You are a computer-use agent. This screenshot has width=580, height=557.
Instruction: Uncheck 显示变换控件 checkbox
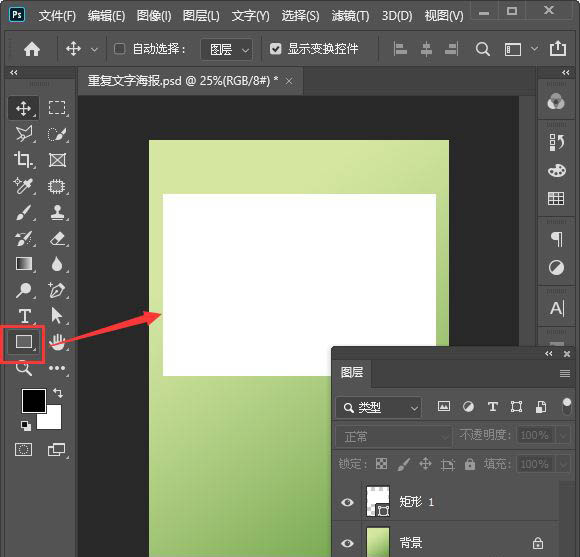pos(276,49)
